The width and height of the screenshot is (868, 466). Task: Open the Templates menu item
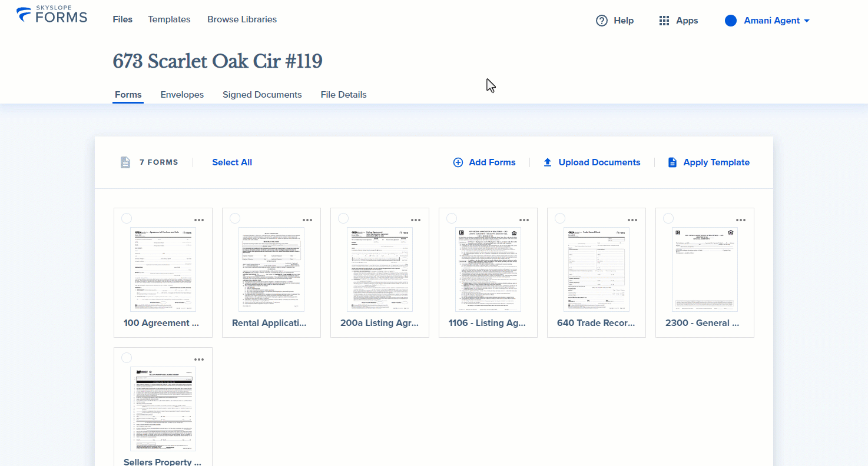point(169,19)
